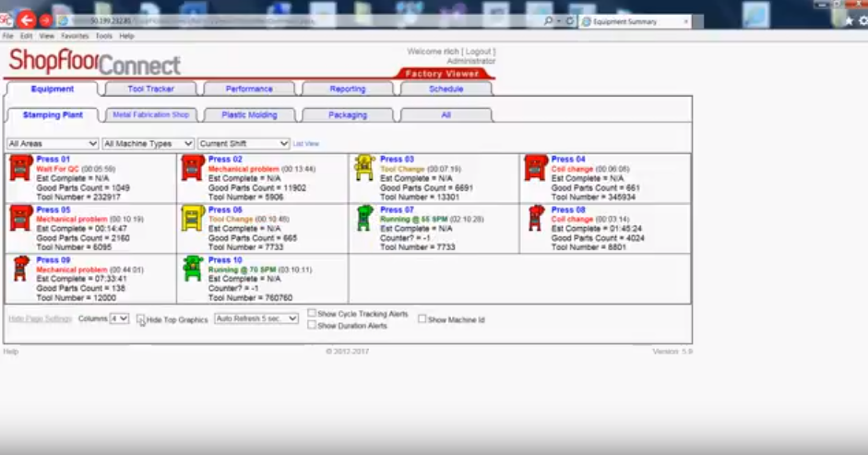
Task: Expand the All Machine Types dropdown
Action: [148, 144]
